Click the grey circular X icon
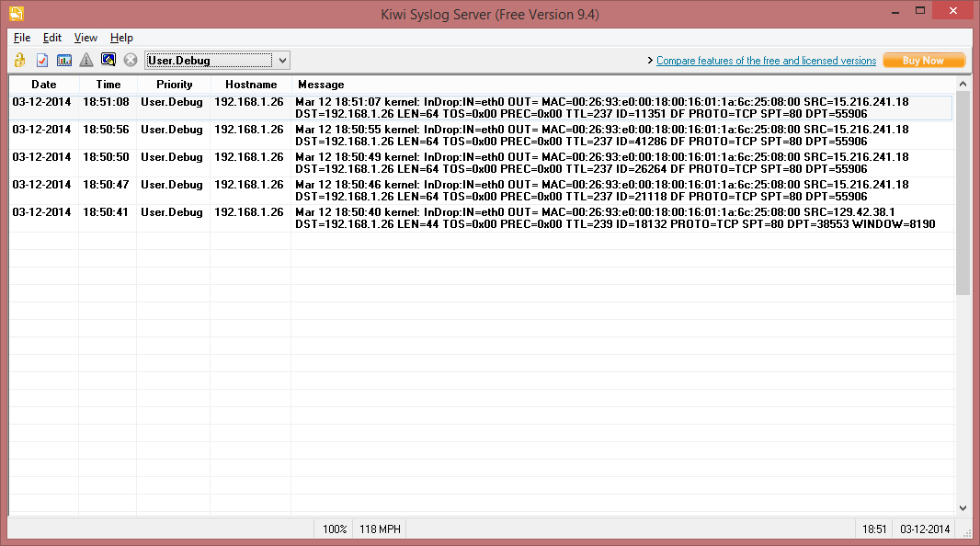The image size is (980, 546). [130, 60]
